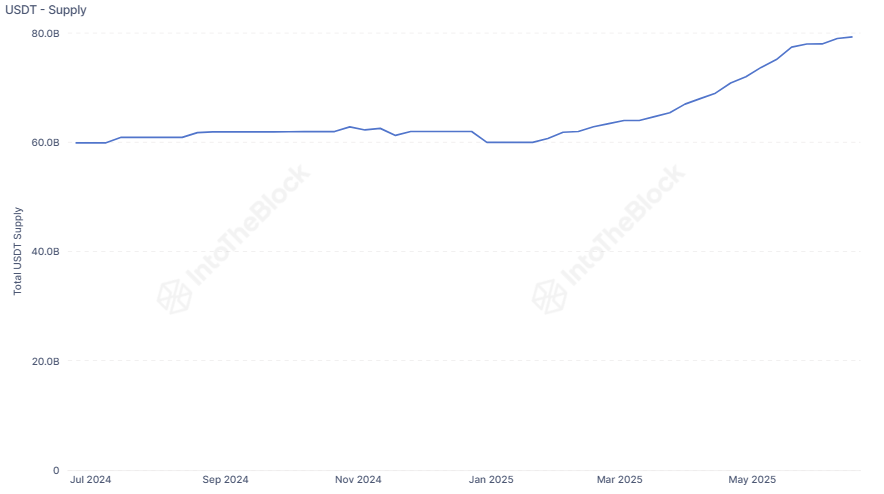Click the 20.0B y-axis label

click(46, 361)
